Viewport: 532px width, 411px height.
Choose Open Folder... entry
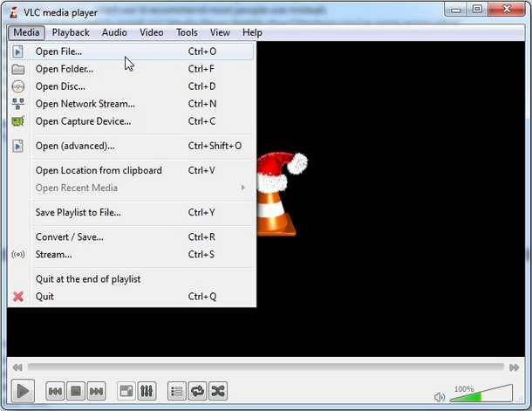[132, 69]
